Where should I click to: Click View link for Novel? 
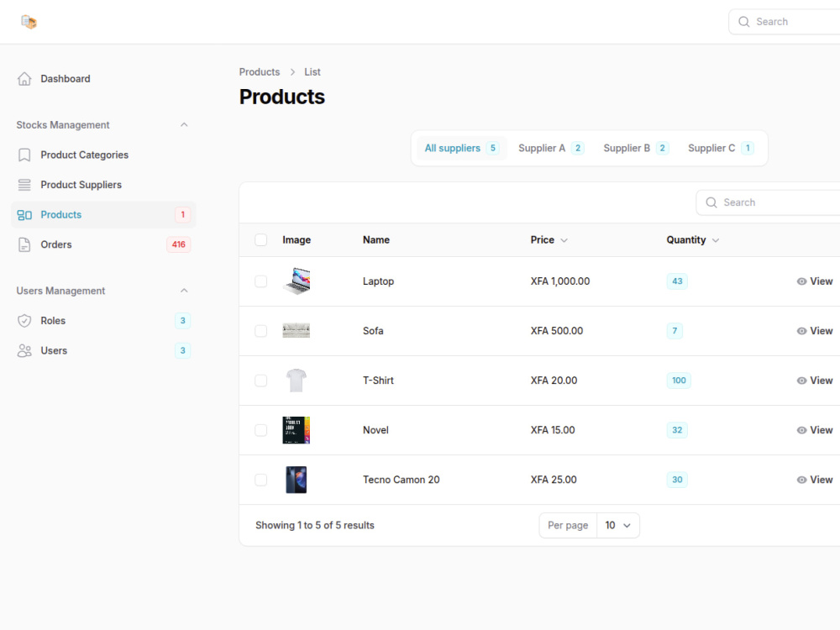tap(814, 430)
